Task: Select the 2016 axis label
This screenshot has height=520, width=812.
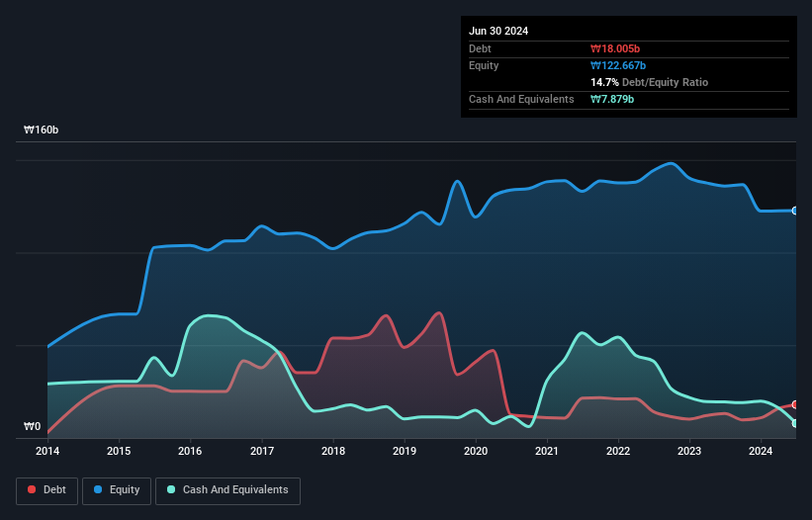Action: (x=190, y=451)
